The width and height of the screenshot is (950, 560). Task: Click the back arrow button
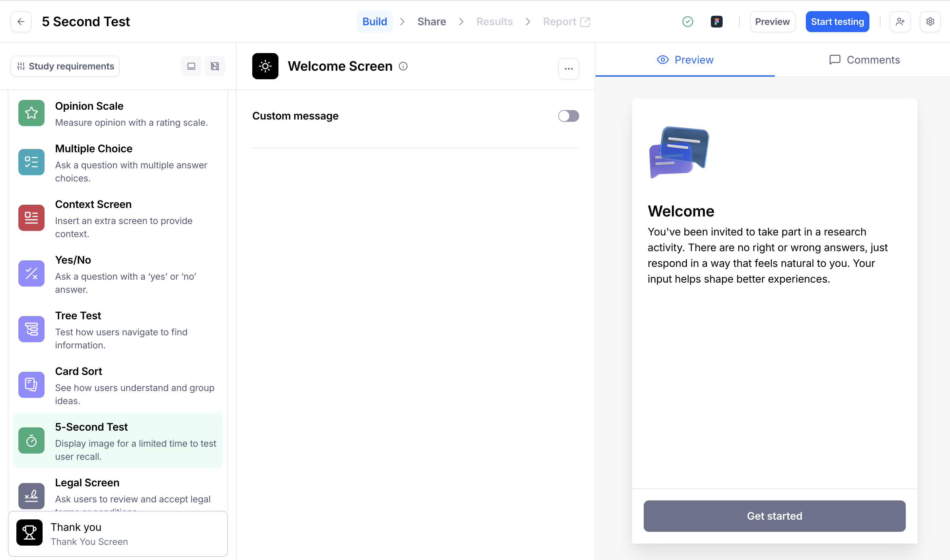[21, 22]
